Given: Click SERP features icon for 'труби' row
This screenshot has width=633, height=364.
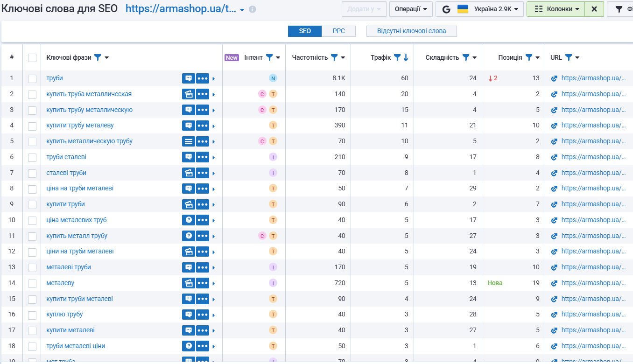Looking at the screenshot, I should tap(189, 78).
